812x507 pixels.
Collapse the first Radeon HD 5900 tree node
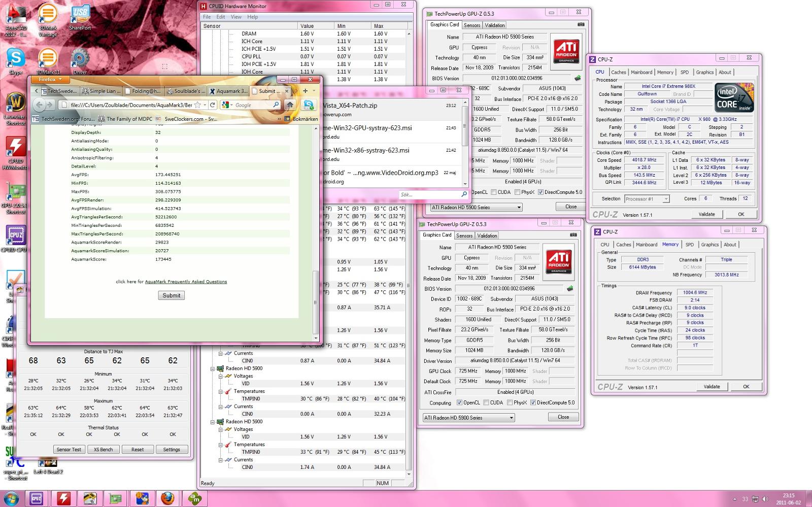(x=213, y=368)
